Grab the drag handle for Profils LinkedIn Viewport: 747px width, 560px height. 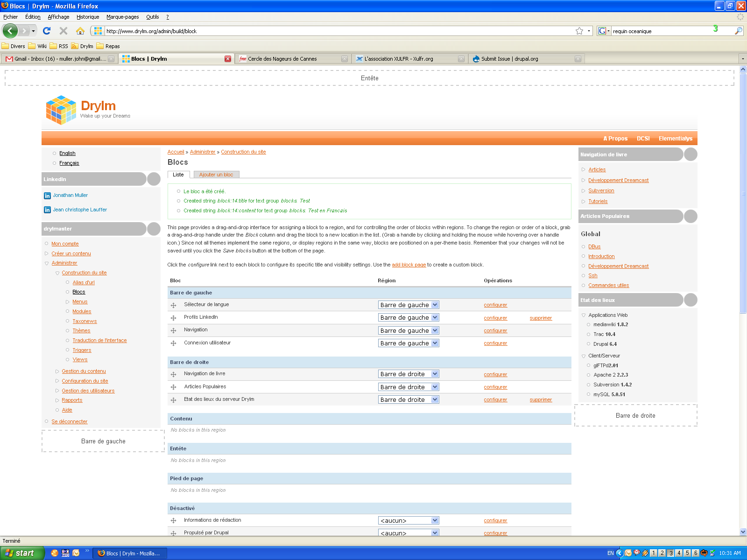coord(173,318)
